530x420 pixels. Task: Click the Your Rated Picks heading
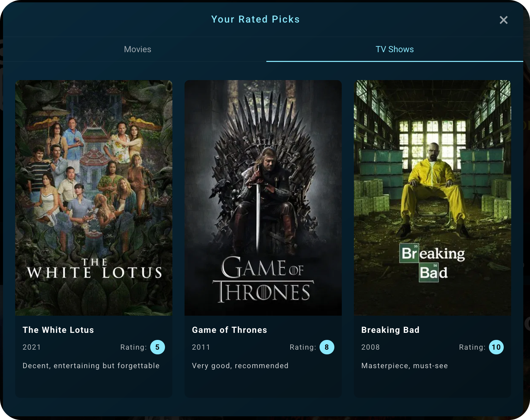(255, 20)
